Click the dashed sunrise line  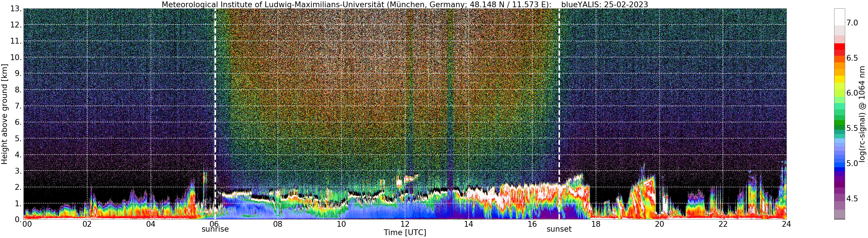pyautogui.click(x=215, y=114)
